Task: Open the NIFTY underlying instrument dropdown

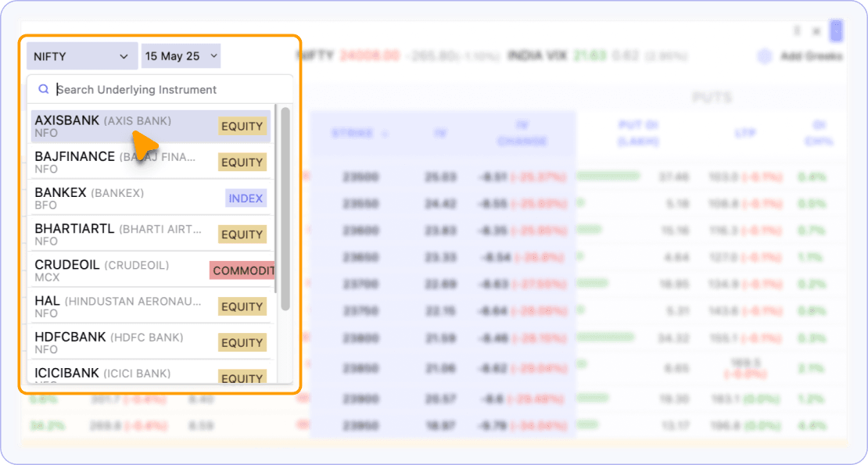Action: (82, 55)
